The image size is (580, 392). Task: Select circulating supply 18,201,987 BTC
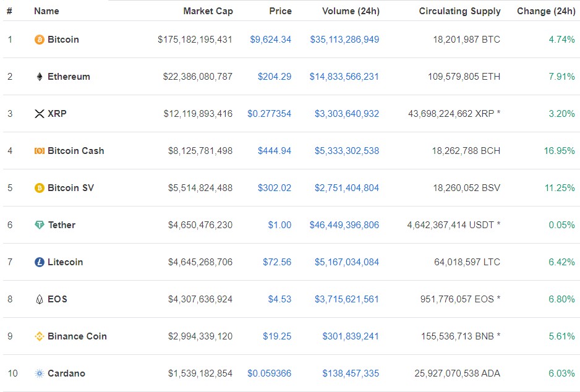pos(467,40)
